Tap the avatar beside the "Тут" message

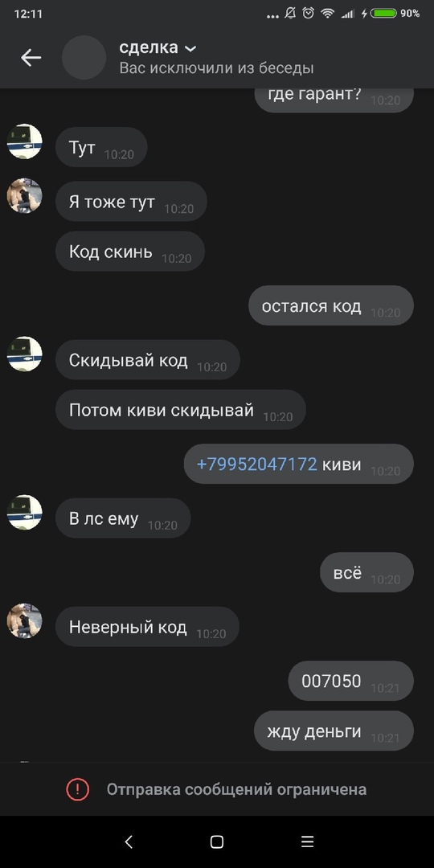(x=25, y=141)
